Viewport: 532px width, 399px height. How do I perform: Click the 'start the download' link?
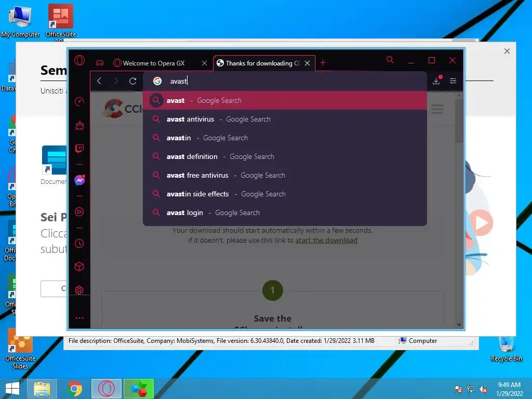click(x=326, y=240)
